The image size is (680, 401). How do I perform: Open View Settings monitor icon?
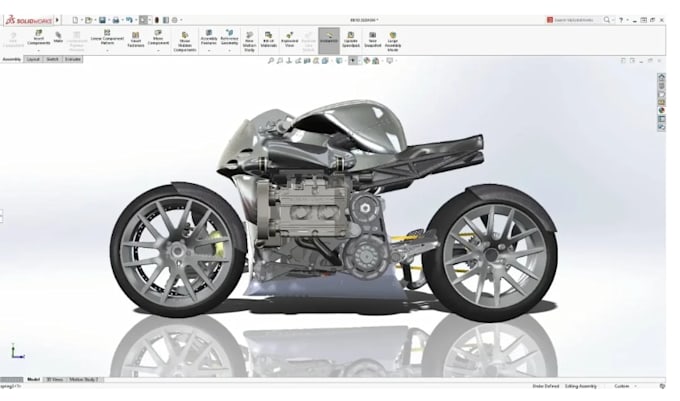coord(389,61)
